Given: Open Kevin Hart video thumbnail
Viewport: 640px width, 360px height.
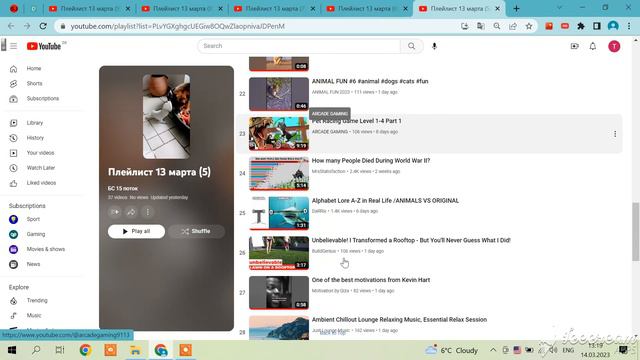Looking at the screenshot, I should pyautogui.click(x=279, y=293).
